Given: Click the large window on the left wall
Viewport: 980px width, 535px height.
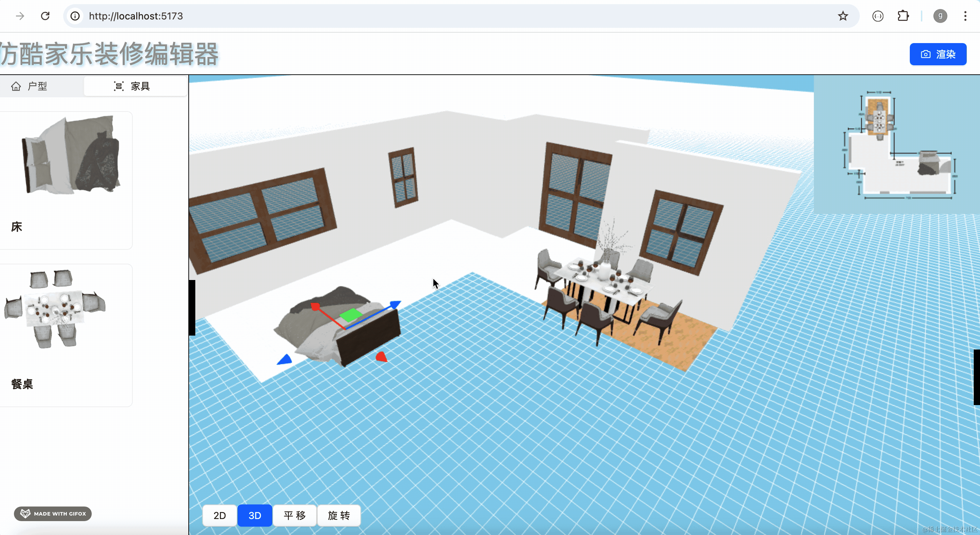Looking at the screenshot, I should click(x=262, y=221).
